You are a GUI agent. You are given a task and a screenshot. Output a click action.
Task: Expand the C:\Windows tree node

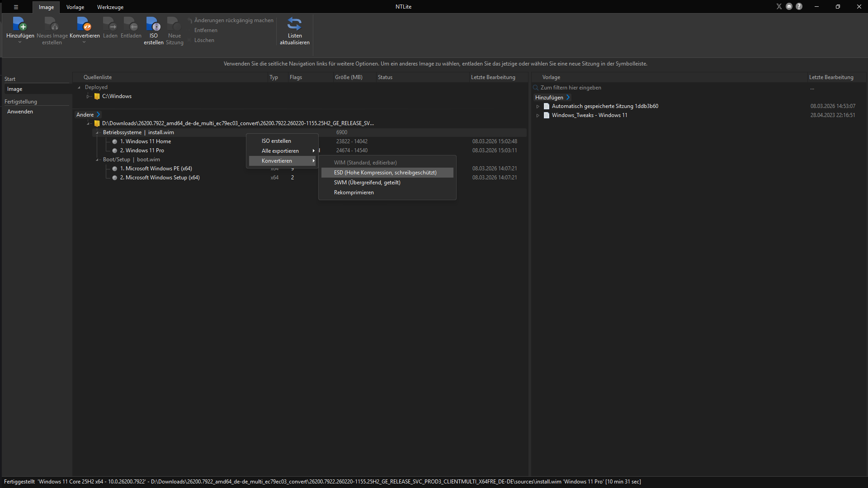click(x=89, y=96)
